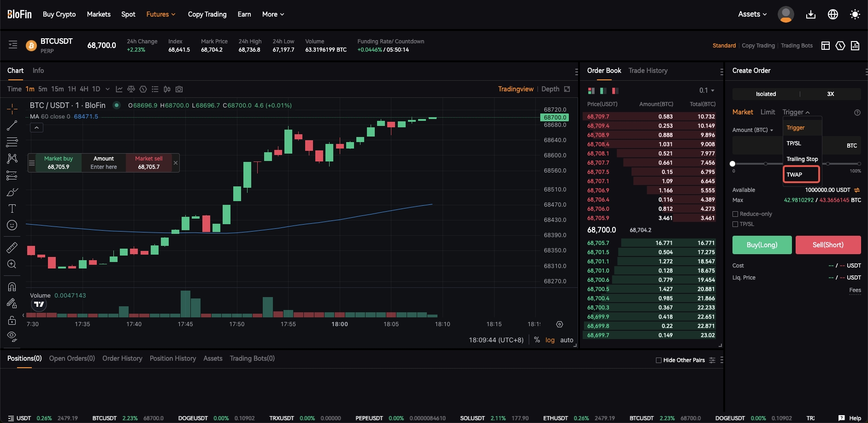Show bids-only order book view
This screenshot has height=423, width=868.
click(x=603, y=91)
